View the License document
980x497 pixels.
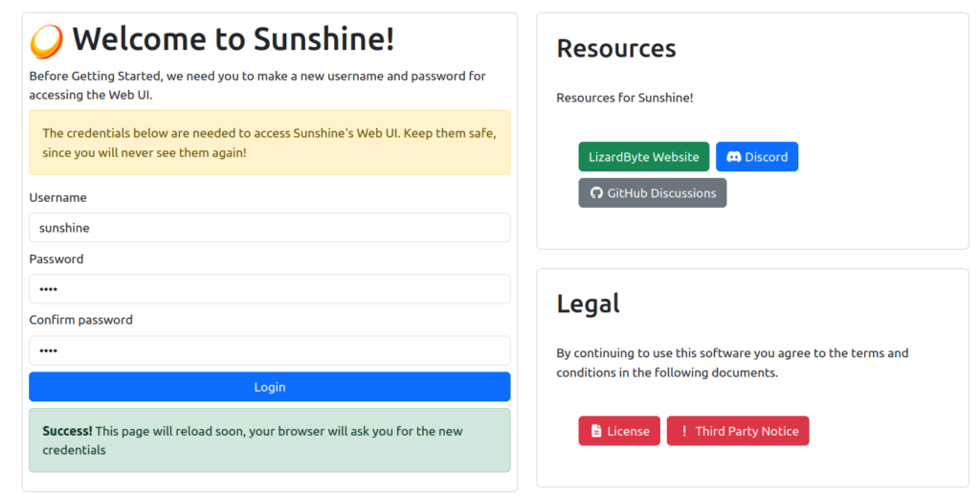pyautogui.click(x=619, y=431)
